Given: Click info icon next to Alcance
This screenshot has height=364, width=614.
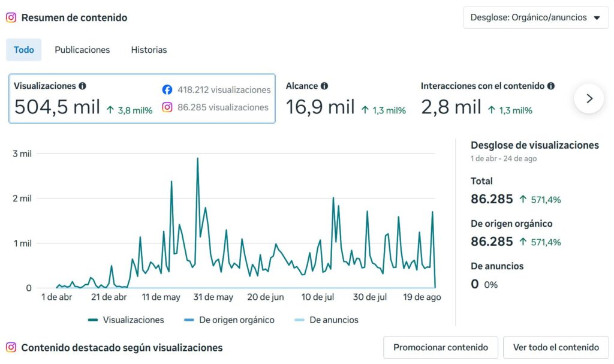Looking at the screenshot, I should (324, 86).
